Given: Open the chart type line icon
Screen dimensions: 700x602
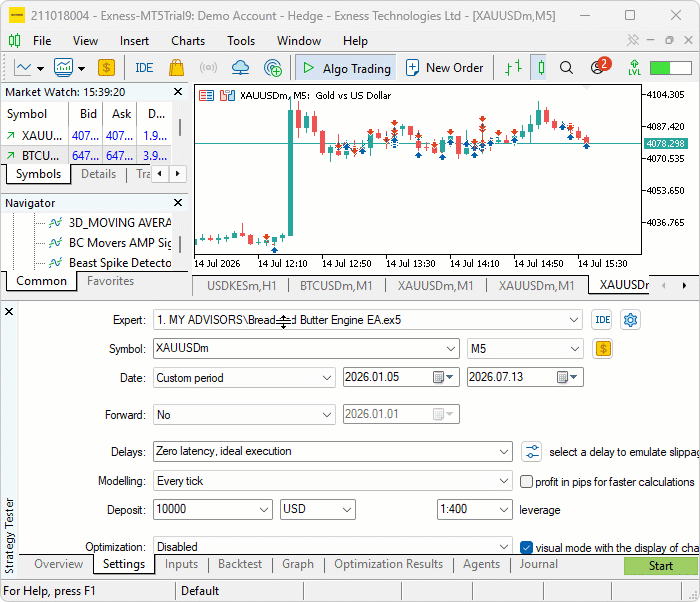Looking at the screenshot, I should coord(23,68).
